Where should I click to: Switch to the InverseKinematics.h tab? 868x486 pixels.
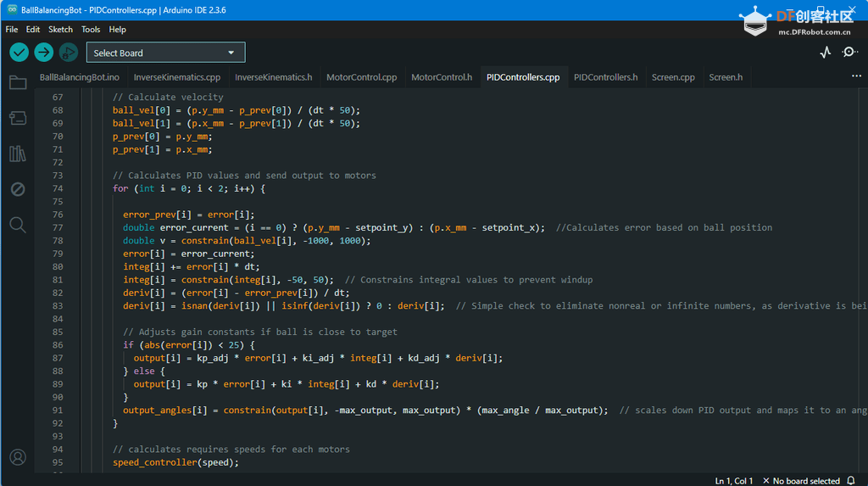click(274, 77)
